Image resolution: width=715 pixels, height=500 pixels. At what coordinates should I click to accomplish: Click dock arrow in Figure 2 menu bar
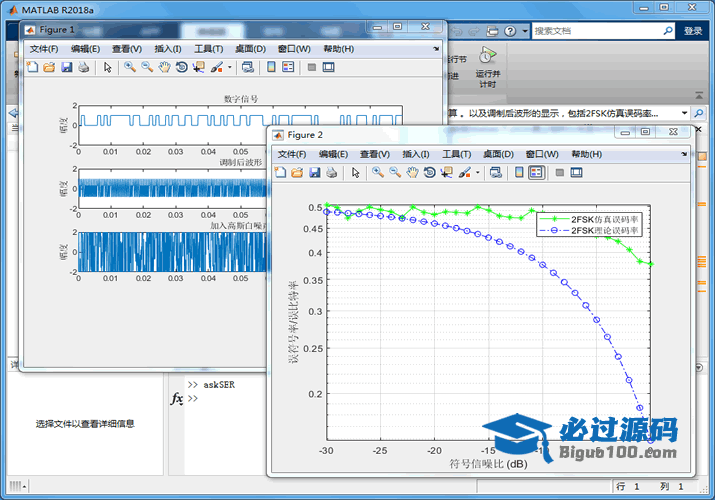pos(684,154)
